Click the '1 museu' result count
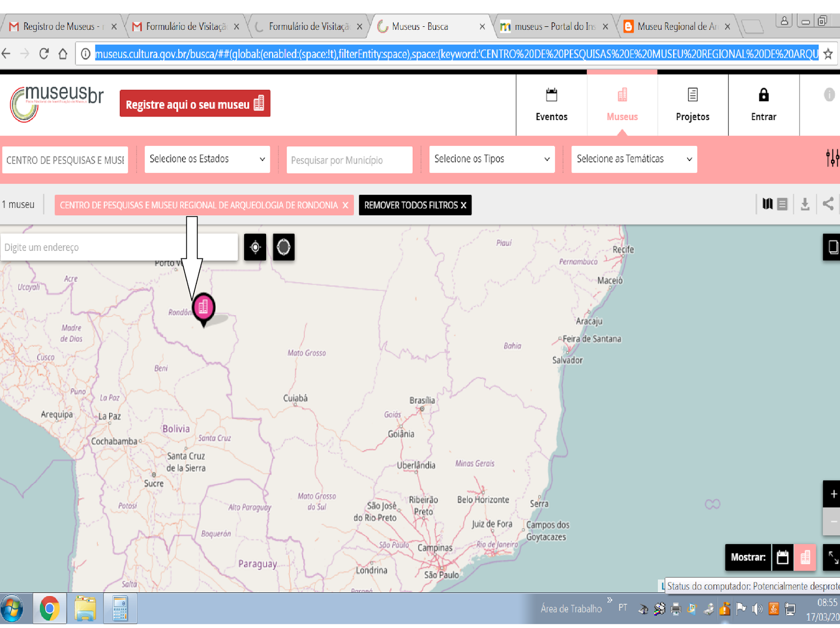This screenshot has height=628, width=840. [x=18, y=205]
